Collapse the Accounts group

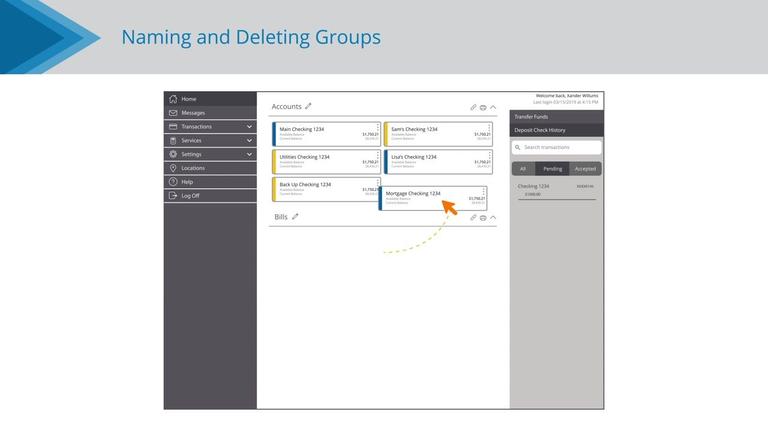(493, 107)
